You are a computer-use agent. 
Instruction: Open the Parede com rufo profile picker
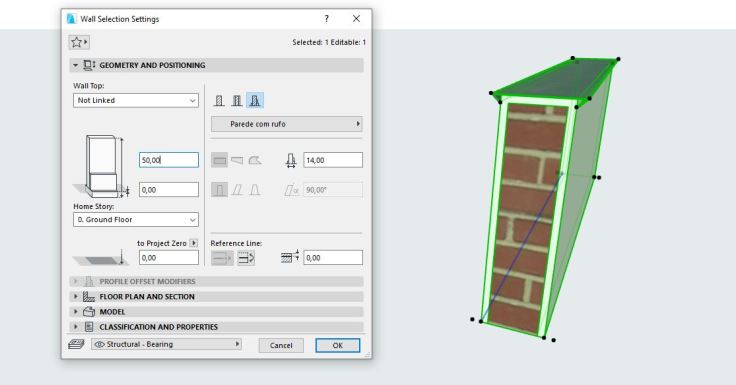click(286, 124)
